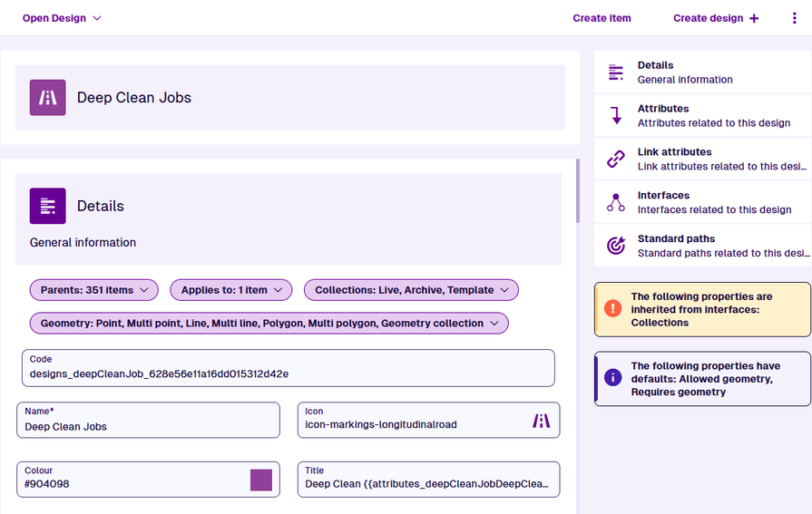Open the Geometry types dropdown chip
The width and height of the screenshot is (812, 514).
[x=269, y=324]
